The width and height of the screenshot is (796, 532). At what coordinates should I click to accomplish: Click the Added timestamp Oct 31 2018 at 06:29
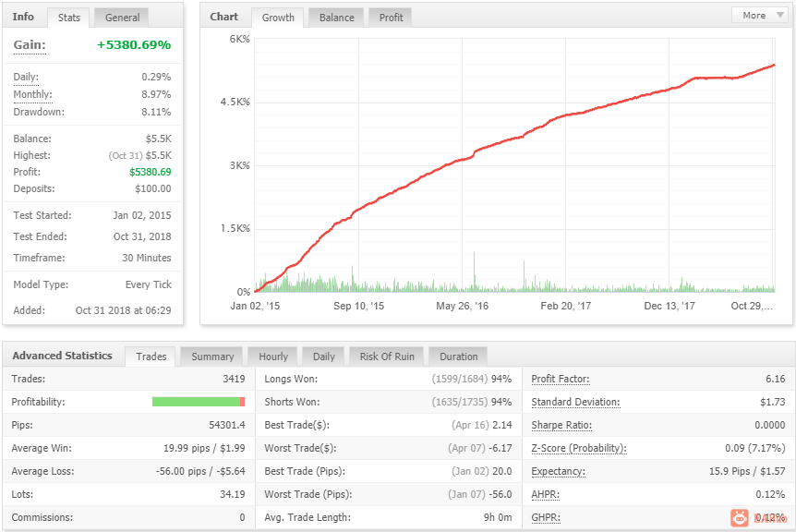(124, 310)
